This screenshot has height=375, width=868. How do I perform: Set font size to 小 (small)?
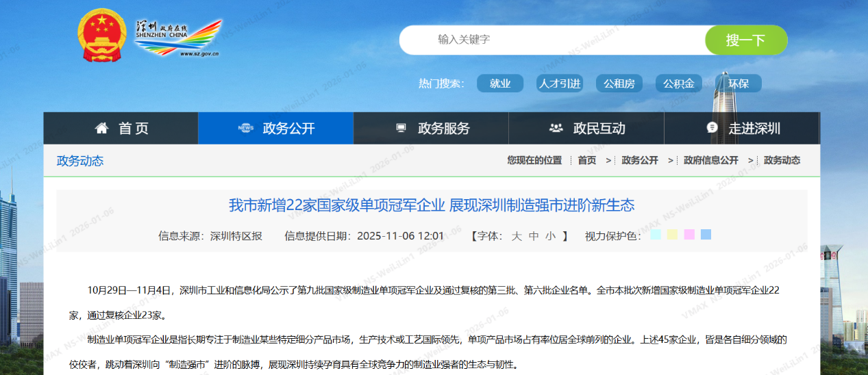tap(550, 236)
